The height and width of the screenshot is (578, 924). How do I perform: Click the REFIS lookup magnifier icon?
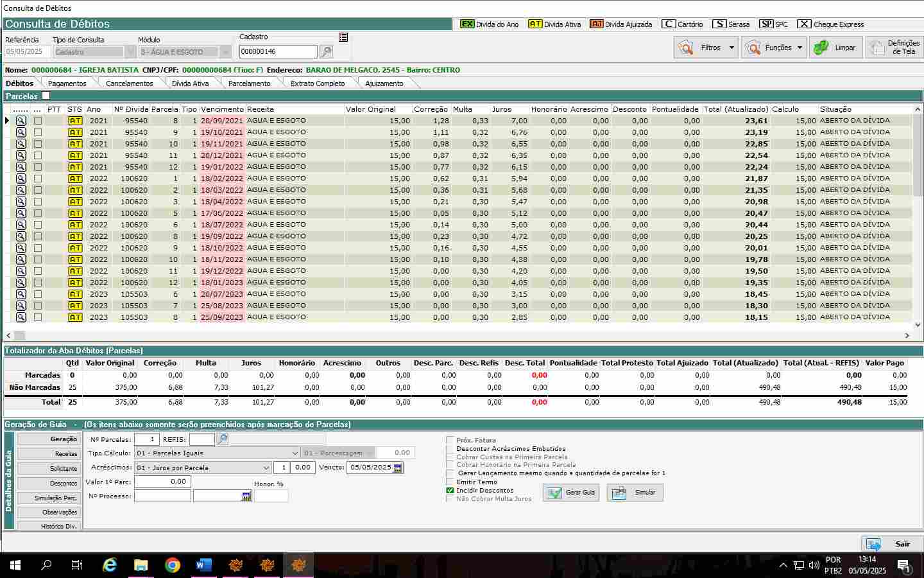[x=222, y=439]
